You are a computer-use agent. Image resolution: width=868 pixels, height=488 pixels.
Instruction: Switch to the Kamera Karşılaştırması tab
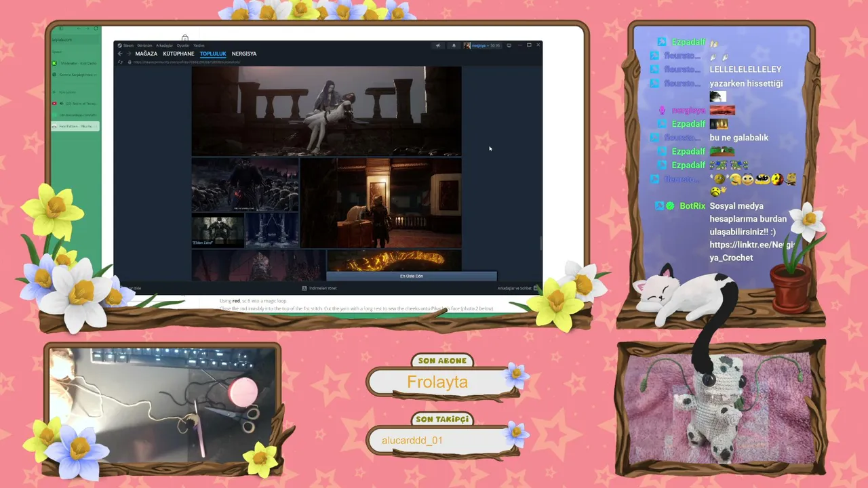tap(75, 75)
